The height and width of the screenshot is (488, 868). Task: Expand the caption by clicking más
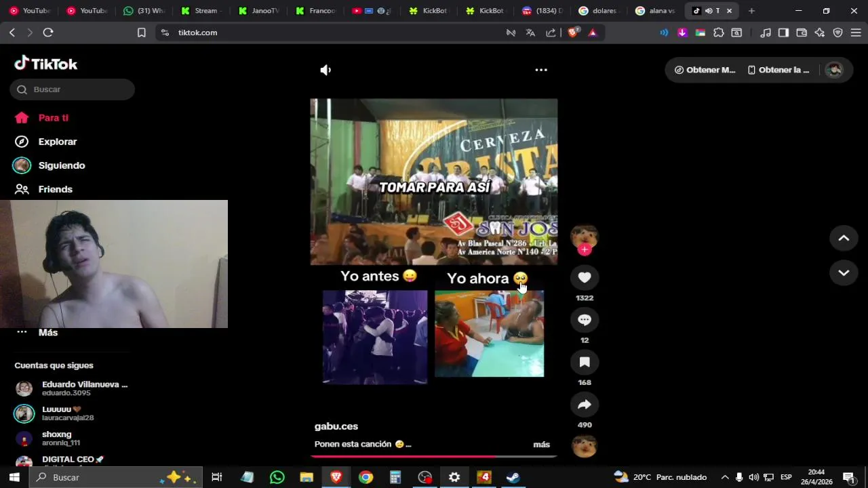[541, 445]
